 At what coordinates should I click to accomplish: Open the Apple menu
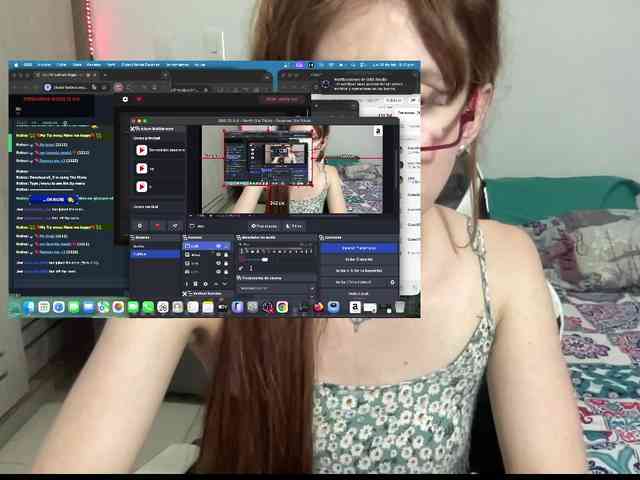pyautogui.click(x=16, y=64)
